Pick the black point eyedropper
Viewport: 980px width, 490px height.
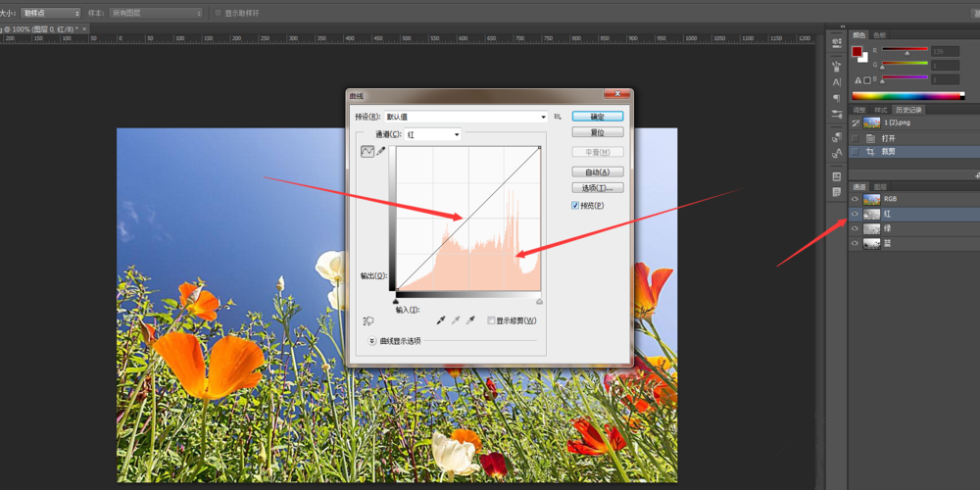point(441,320)
